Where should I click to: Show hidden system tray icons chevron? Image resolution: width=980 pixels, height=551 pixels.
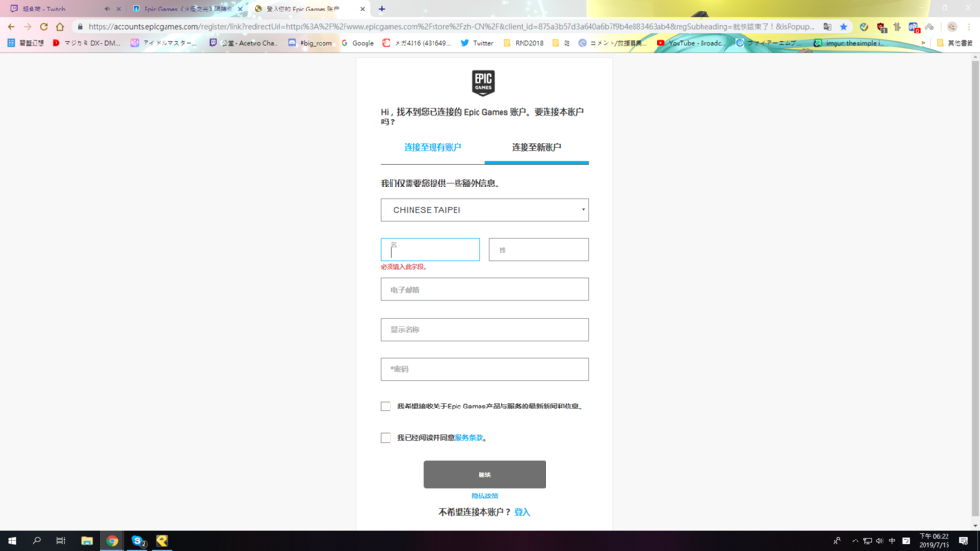coord(855,541)
